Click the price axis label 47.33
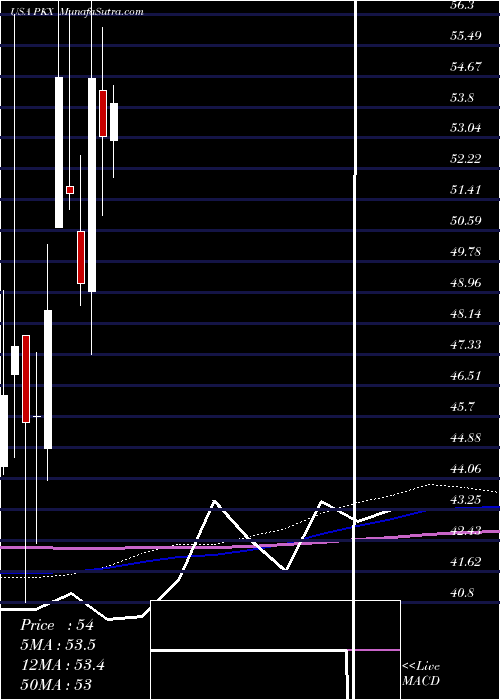 coord(466,345)
